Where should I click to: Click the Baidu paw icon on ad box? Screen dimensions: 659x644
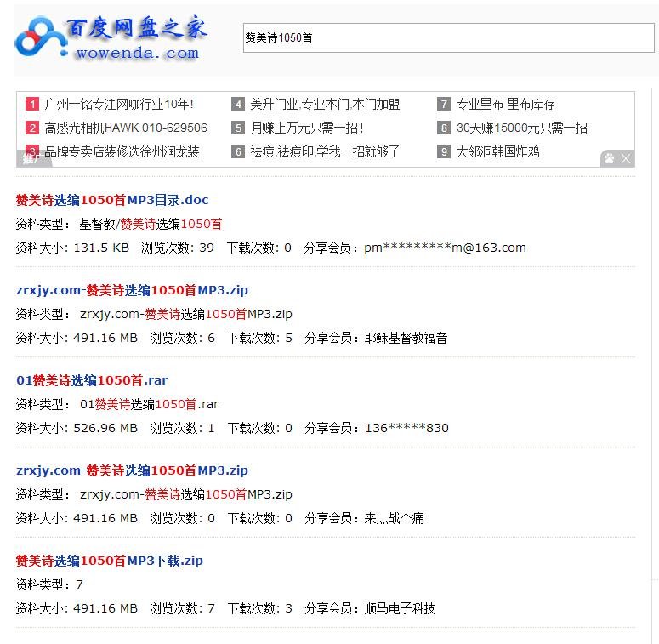click(610, 158)
